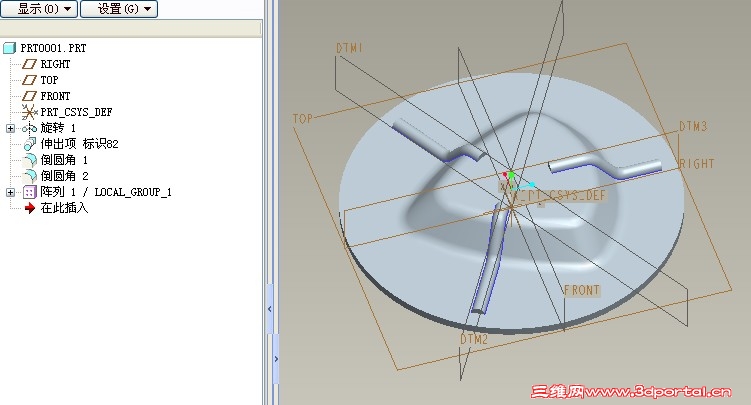
Task: Click the round feature icon for 倒圆角 2
Action: point(30,176)
